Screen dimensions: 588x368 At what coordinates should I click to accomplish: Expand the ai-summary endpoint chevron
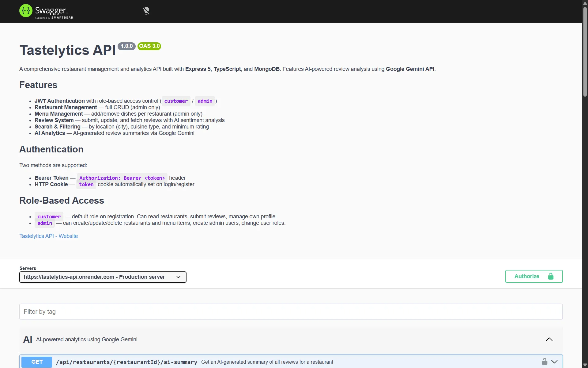point(554,362)
